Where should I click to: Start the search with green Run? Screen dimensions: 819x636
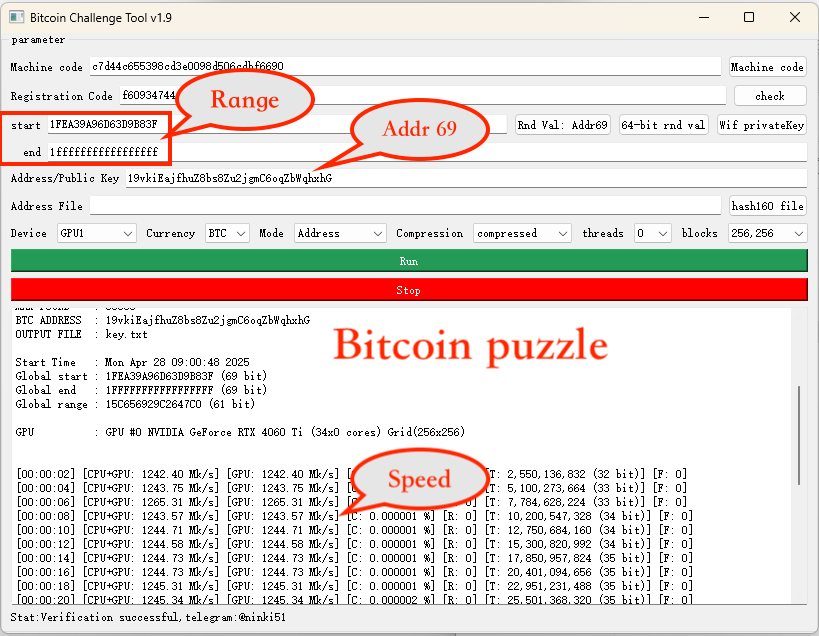(x=409, y=261)
